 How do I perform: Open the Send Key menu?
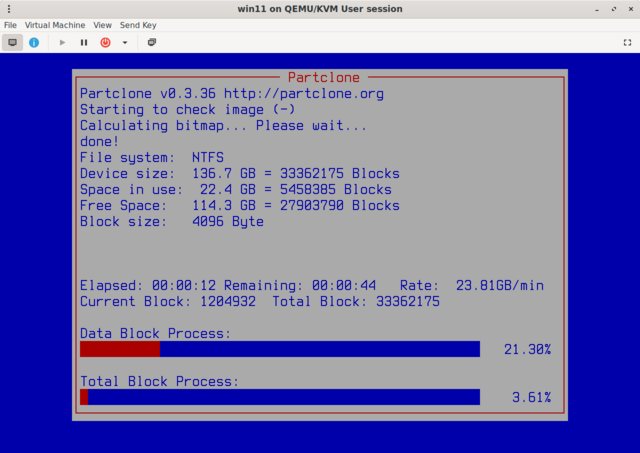pos(138,24)
